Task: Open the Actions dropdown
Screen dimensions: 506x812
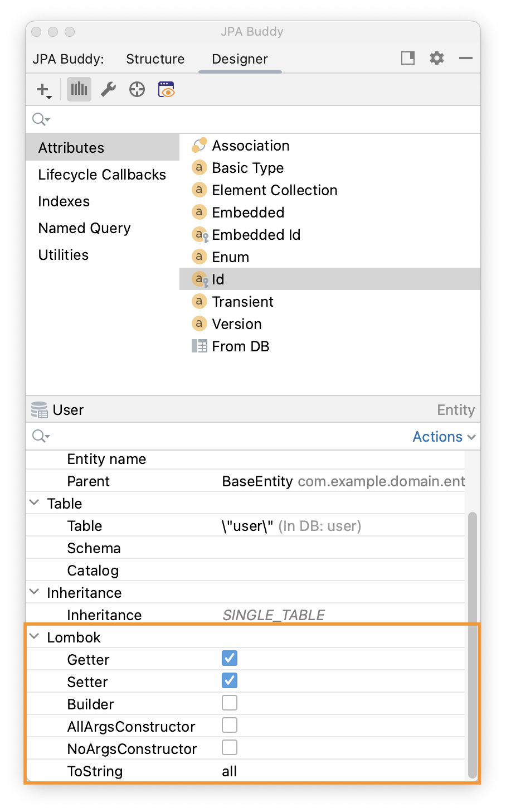Action: pos(444,437)
